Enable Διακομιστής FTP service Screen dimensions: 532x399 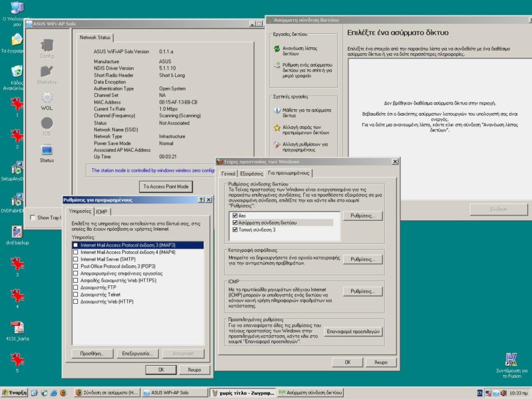(76, 287)
